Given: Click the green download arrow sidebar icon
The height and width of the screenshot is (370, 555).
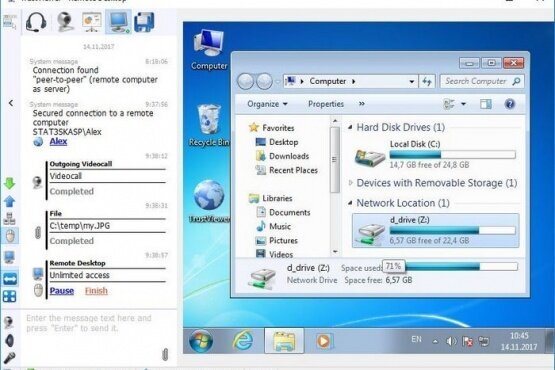Looking at the screenshot, I should pos(10,183).
